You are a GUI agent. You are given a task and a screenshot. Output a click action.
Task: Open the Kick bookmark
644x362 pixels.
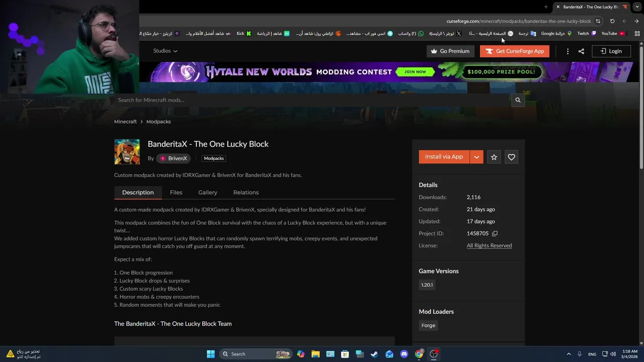244,34
